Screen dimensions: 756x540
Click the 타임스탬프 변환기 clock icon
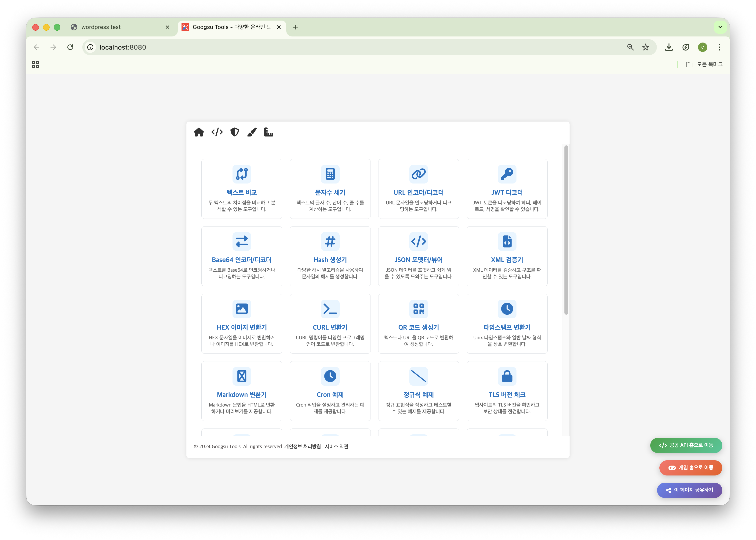pos(507,309)
